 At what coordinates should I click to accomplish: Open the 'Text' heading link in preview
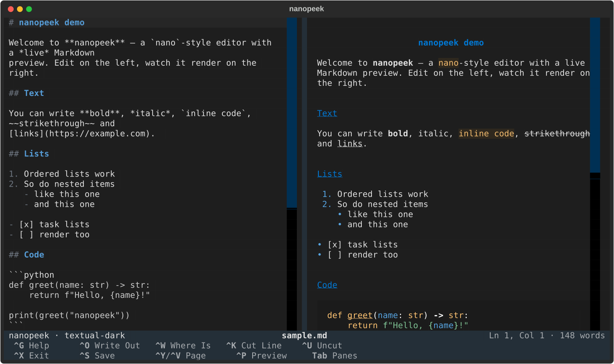327,113
